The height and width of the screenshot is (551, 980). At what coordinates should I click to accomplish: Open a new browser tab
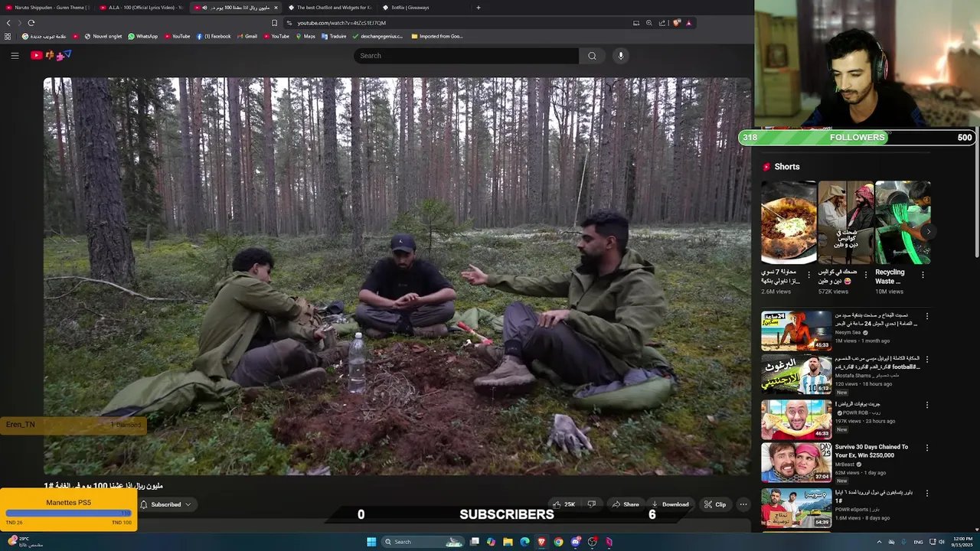click(479, 8)
